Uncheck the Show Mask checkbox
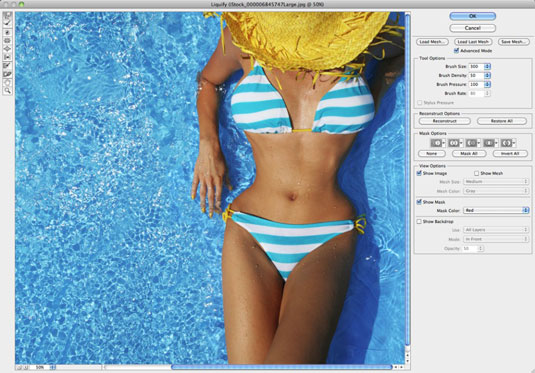This screenshot has width=535, height=373. click(x=419, y=202)
